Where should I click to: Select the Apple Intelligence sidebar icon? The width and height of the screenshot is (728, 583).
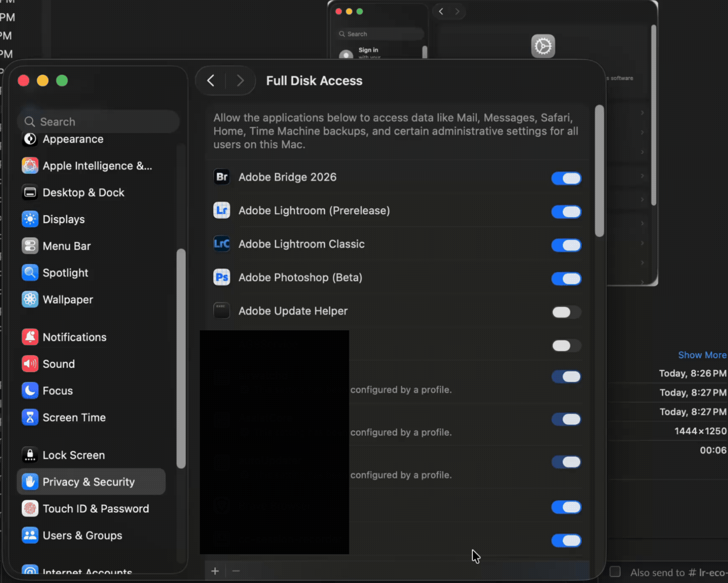click(30, 166)
